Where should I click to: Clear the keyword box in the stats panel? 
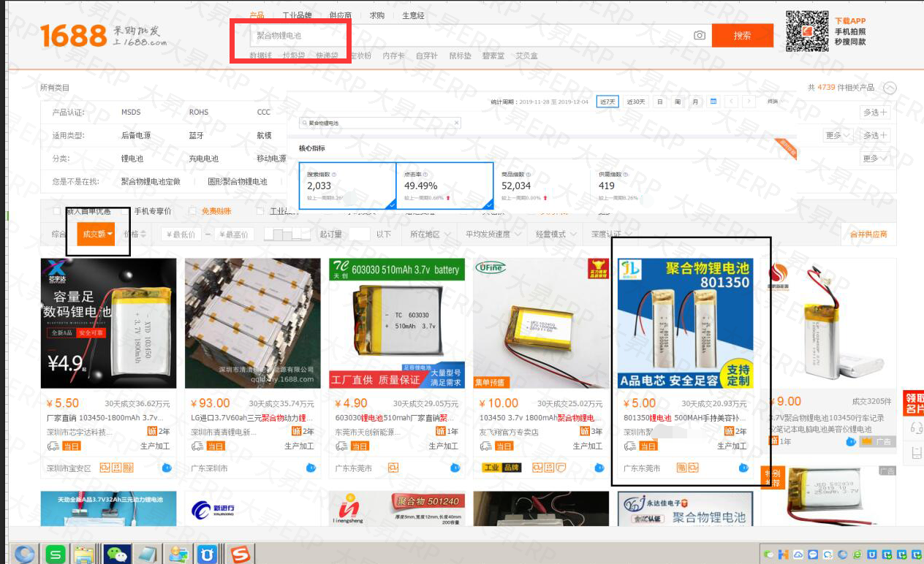pos(457,123)
